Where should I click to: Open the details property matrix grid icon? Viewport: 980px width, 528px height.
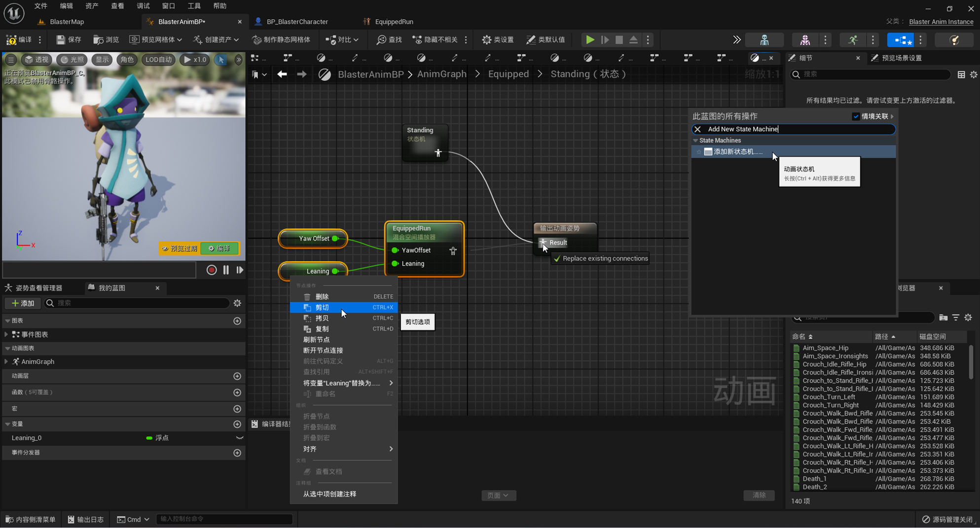pos(961,74)
